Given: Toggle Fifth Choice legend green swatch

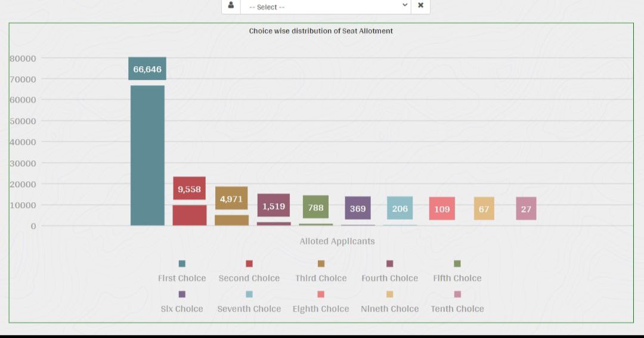Looking at the screenshot, I should coord(457,263).
